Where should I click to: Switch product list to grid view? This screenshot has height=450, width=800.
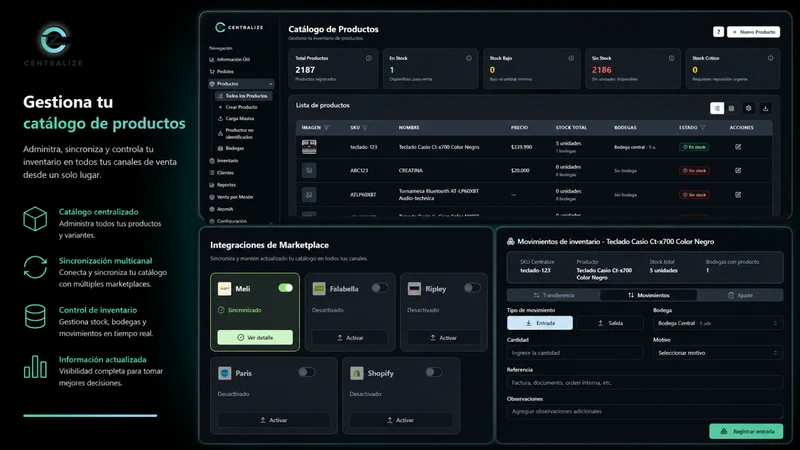coord(731,108)
